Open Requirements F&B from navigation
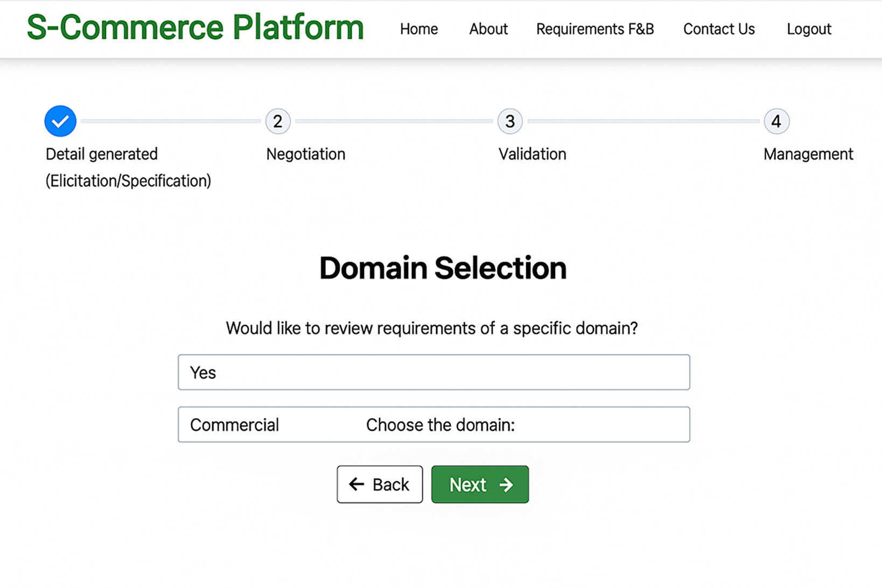 point(594,29)
